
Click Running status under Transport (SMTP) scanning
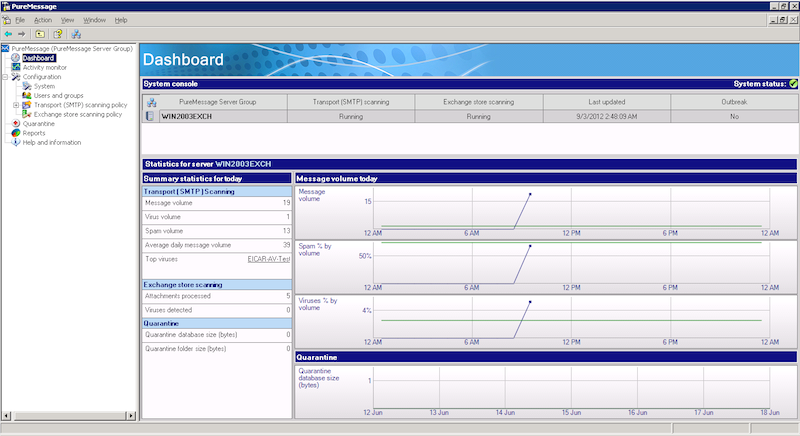click(x=351, y=116)
